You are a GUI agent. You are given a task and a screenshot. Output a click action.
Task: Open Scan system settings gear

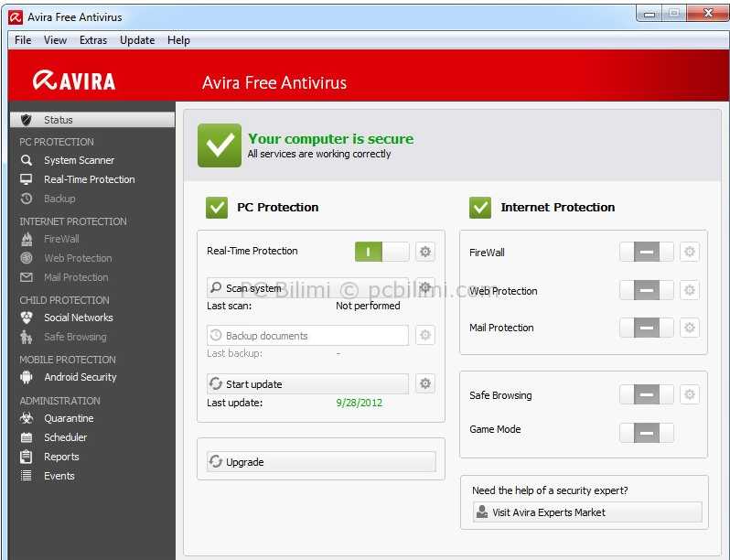coord(425,287)
